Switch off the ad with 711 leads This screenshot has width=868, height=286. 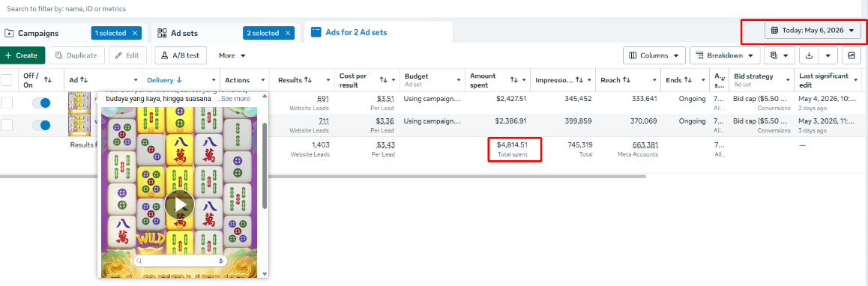point(41,125)
